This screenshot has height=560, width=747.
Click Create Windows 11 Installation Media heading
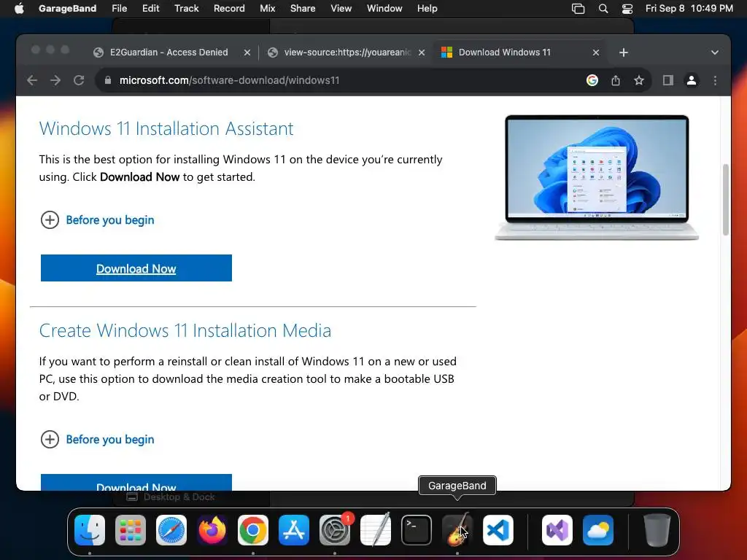(x=185, y=330)
